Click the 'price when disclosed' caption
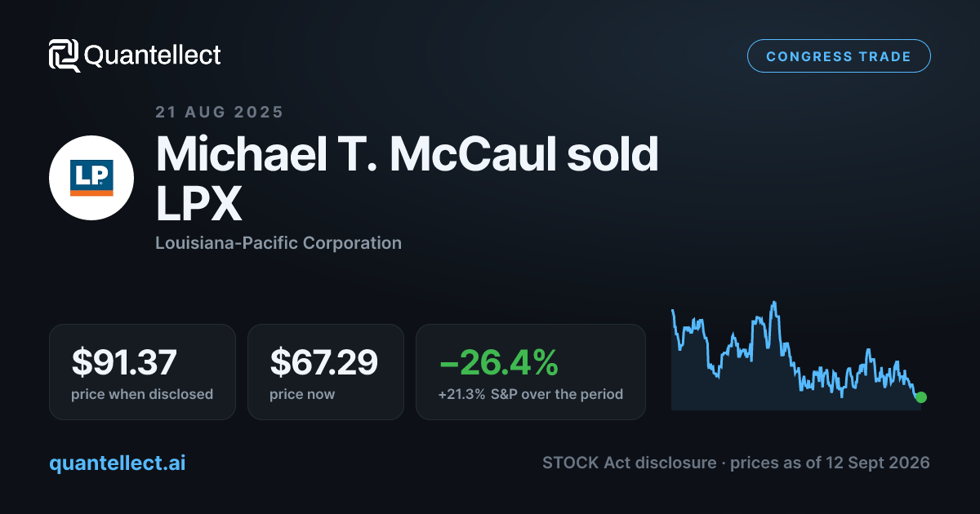This screenshot has width=980, height=514. click(x=142, y=394)
